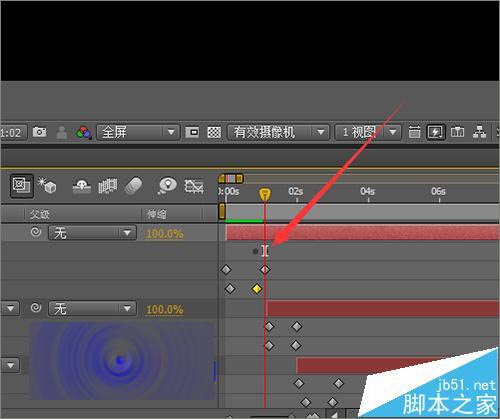Screen dimensions: 500x419
Task: Click the work area start handle
Action: coord(222,211)
